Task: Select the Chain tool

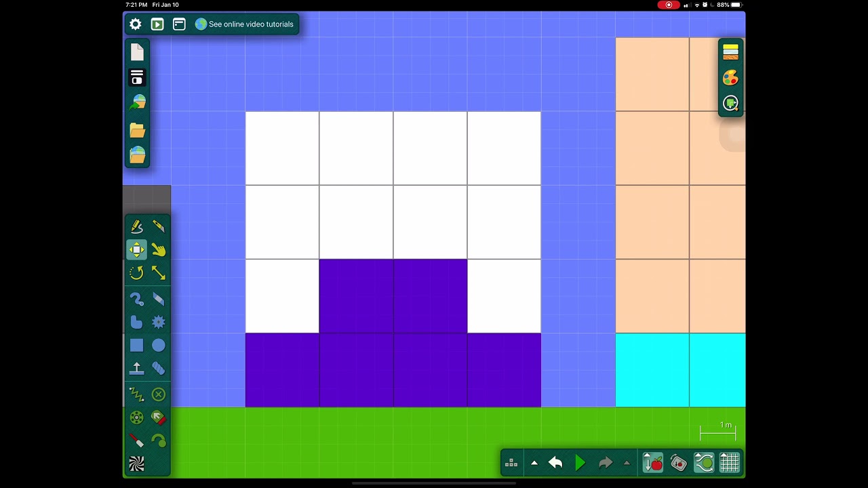Action: [x=159, y=369]
